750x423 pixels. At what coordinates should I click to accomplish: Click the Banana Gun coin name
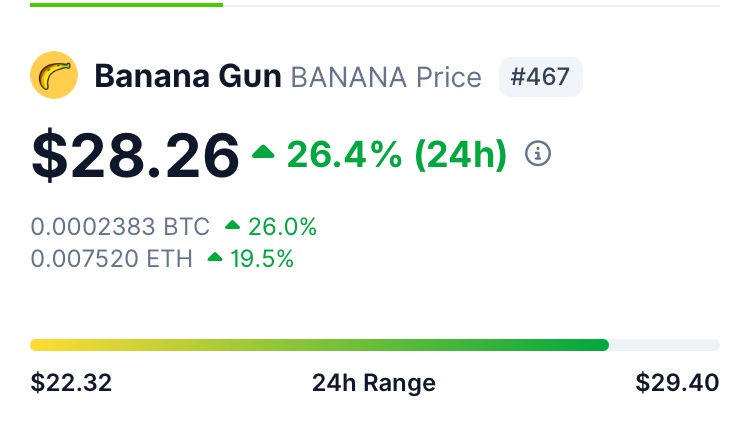click(x=187, y=77)
